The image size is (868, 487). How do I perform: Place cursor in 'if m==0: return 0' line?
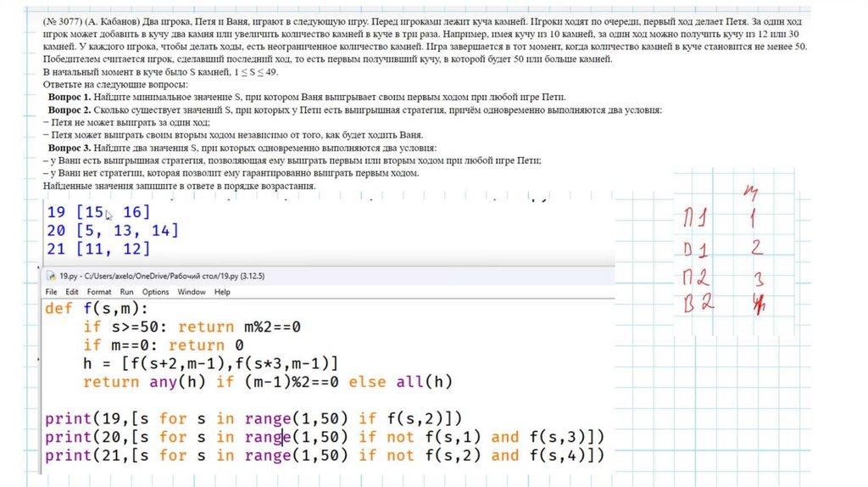click(x=164, y=344)
